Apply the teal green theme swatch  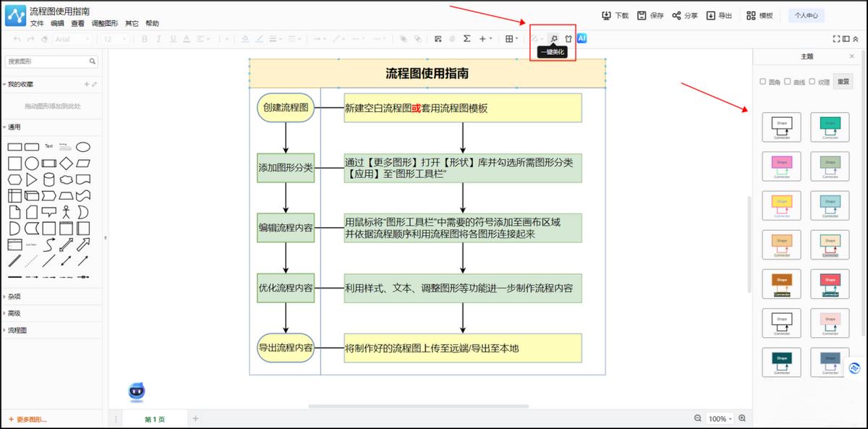click(x=830, y=124)
